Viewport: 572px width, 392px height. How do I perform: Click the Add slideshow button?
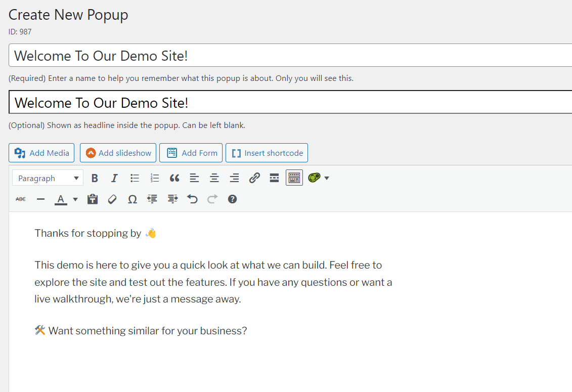coord(118,153)
